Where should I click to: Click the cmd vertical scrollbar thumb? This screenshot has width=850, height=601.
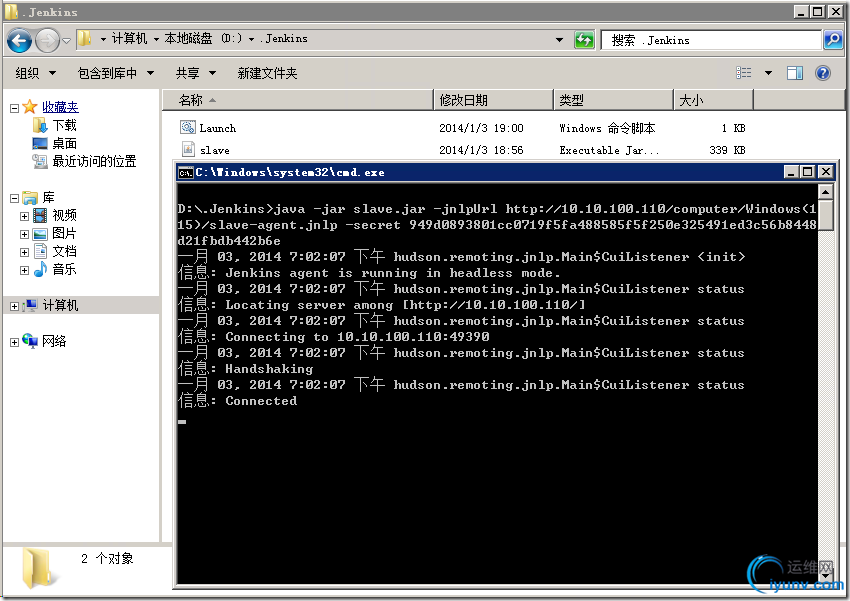(x=825, y=216)
